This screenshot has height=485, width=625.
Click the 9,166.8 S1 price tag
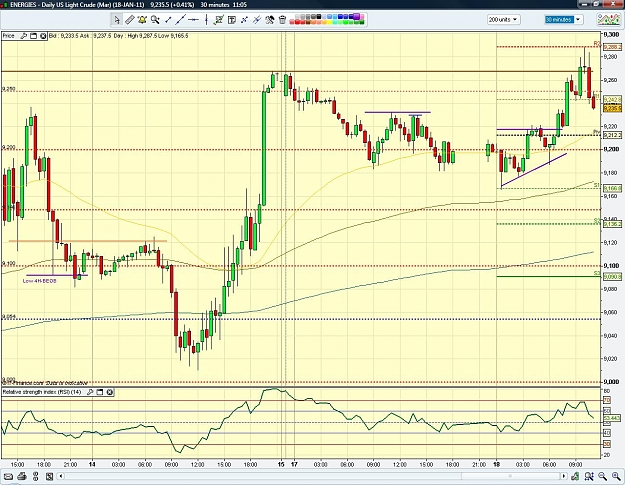point(613,188)
